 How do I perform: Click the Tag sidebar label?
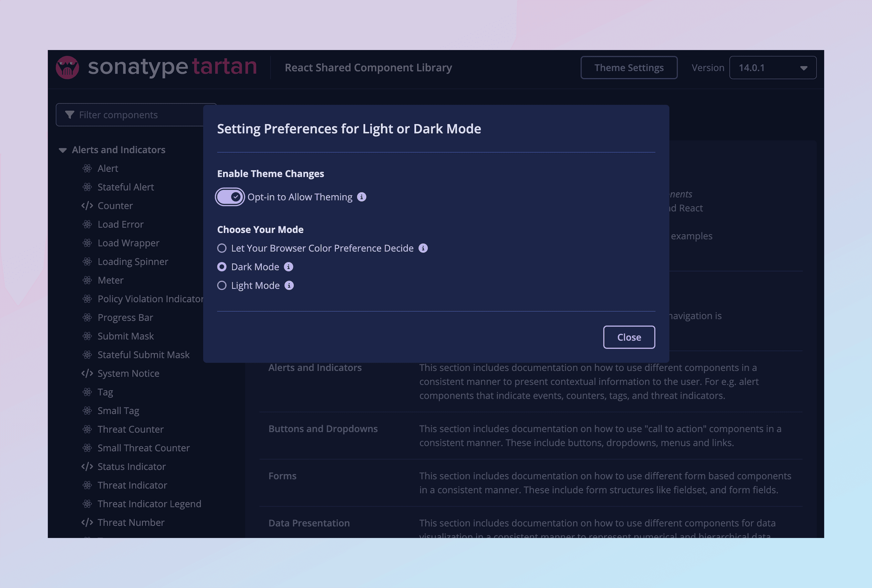click(105, 392)
